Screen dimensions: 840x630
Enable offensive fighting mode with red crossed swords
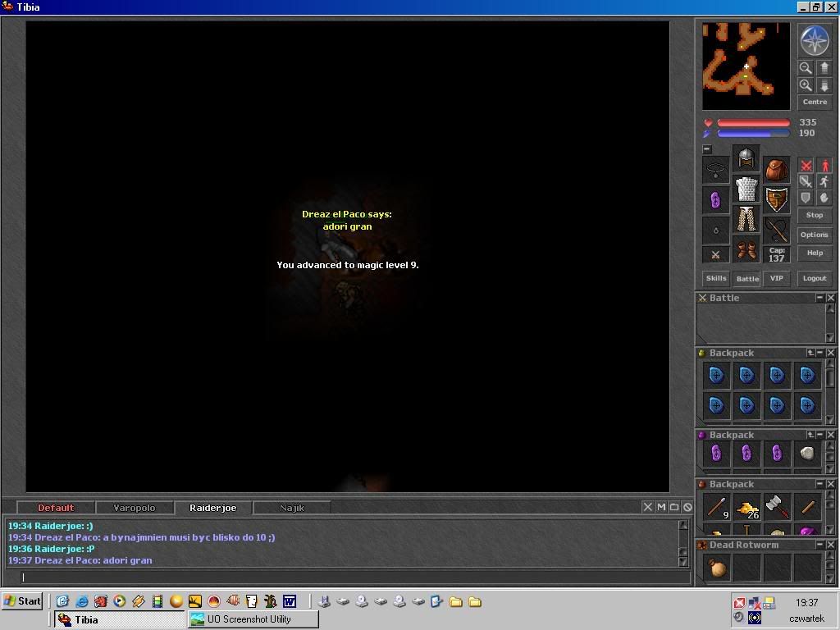pyautogui.click(x=806, y=166)
